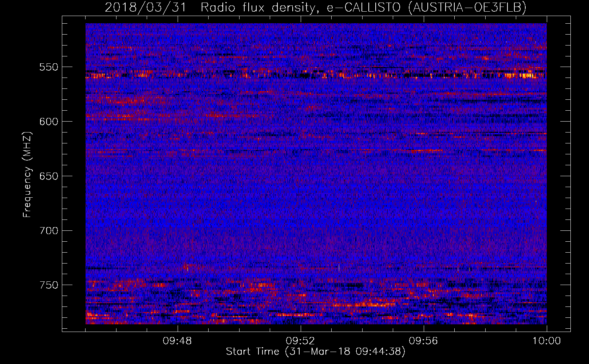Click inside the radio spectrogram image
Screen dimensions: 589x364
coord(316,174)
